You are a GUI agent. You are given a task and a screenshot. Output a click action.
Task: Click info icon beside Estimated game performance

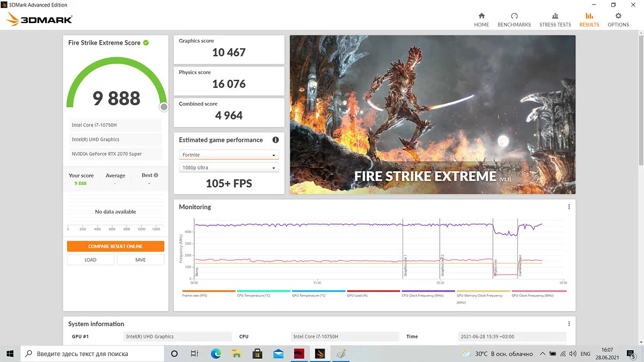tap(275, 140)
